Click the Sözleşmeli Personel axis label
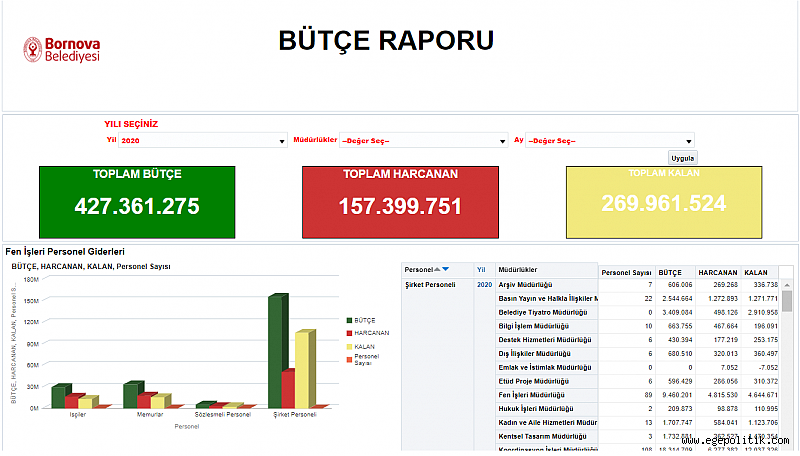The width and height of the screenshot is (800, 456). 222,415
